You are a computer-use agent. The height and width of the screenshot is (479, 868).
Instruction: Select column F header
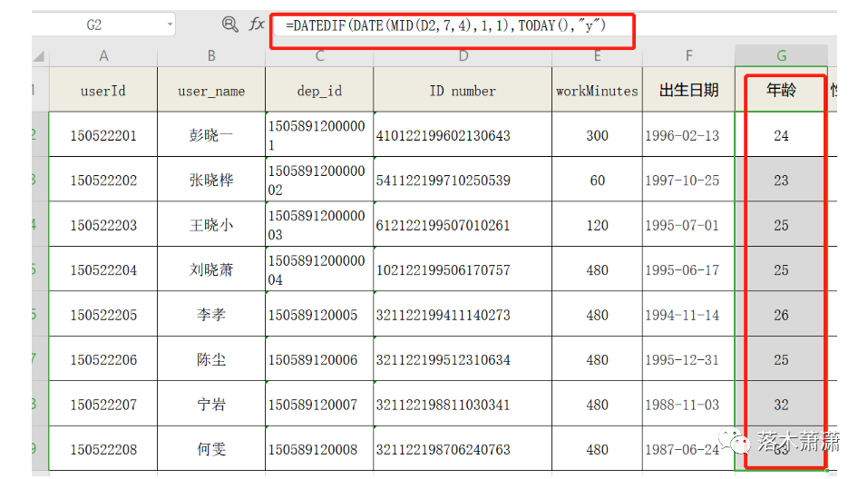click(688, 56)
